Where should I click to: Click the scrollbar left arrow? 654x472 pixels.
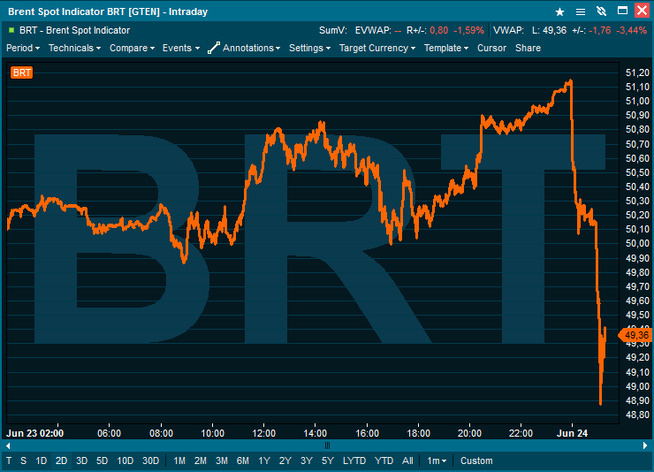[x=8, y=445]
